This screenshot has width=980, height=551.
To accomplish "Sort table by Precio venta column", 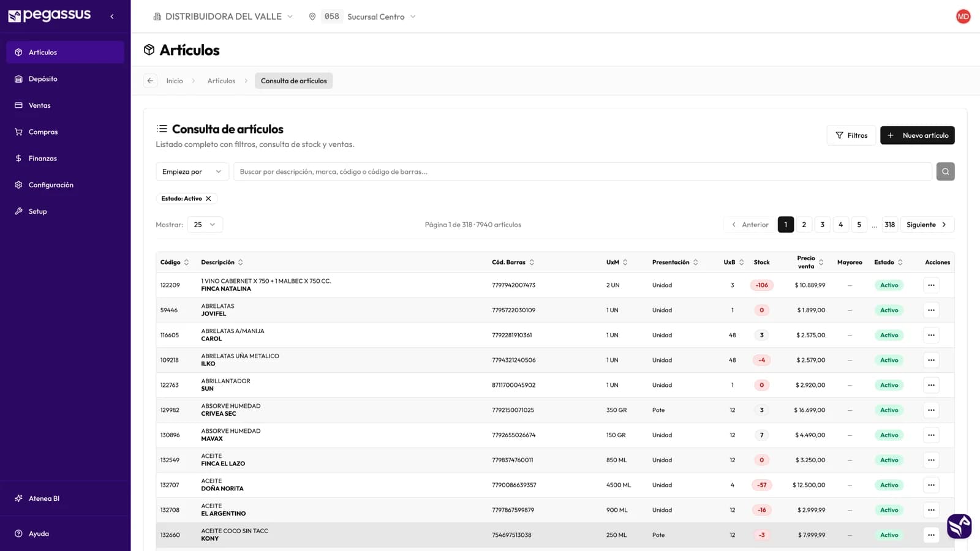I will pos(810,262).
